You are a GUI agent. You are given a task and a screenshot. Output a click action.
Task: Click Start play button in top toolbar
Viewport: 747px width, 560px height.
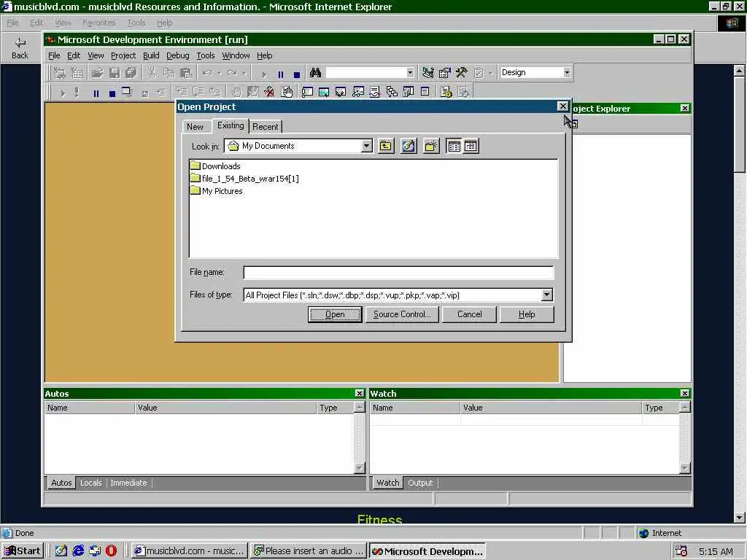(264, 74)
